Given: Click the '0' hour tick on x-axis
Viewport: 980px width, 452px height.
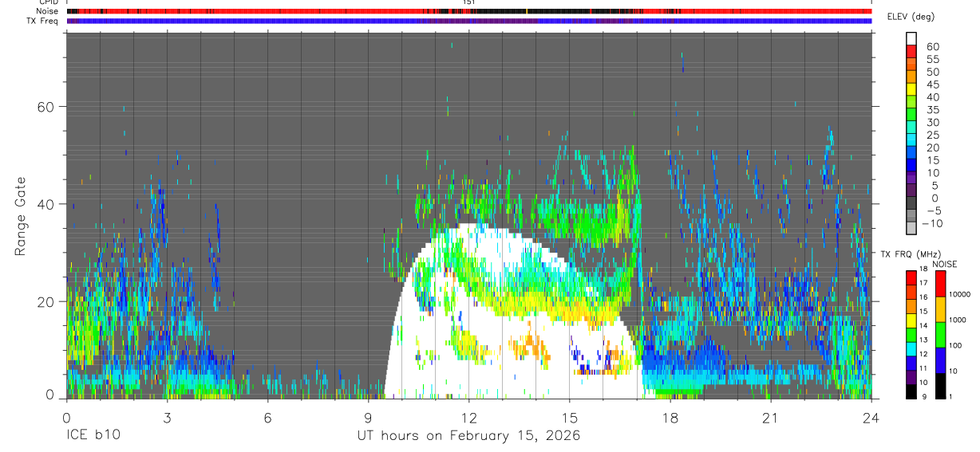Looking at the screenshot, I should point(66,418).
